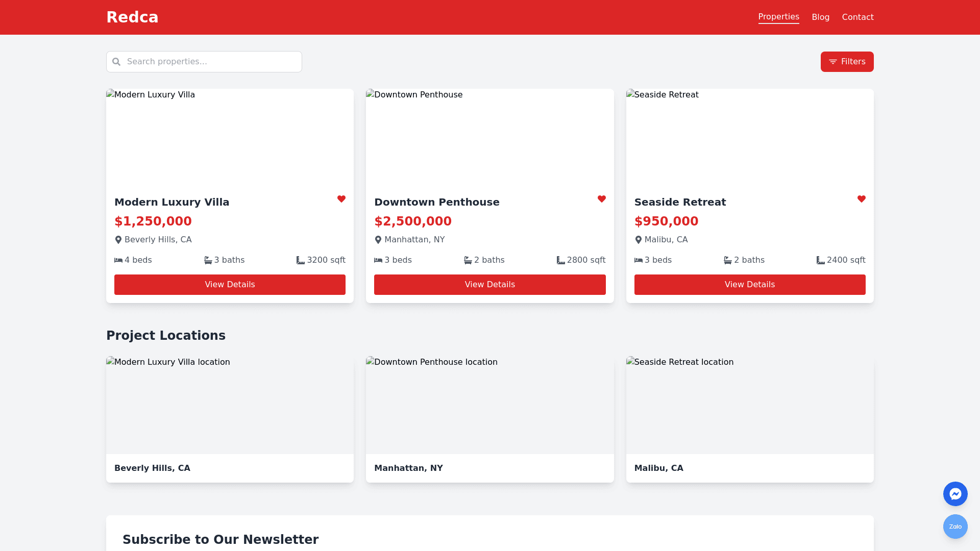Click the location pin beside Manhattan, NY

(x=378, y=240)
